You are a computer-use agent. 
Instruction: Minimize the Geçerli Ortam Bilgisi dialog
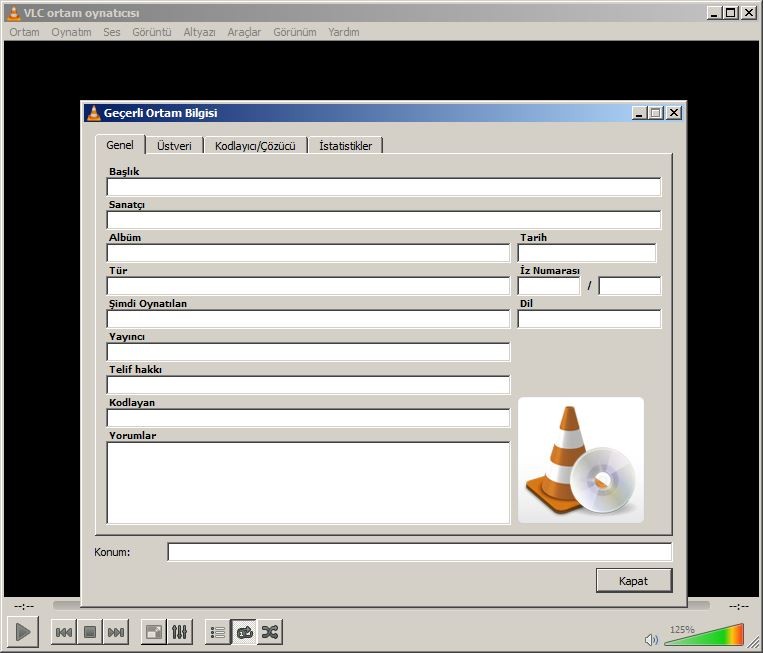pyautogui.click(x=640, y=113)
